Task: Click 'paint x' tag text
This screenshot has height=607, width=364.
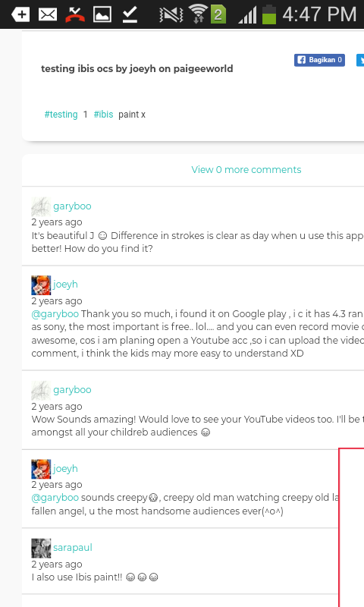Action: pos(132,115)
